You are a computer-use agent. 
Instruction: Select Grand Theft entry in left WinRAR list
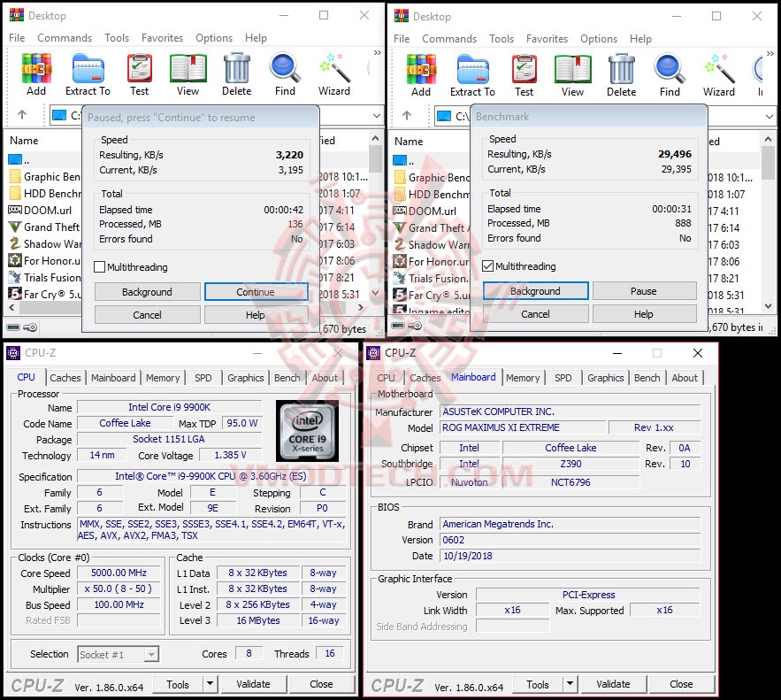[x=44, y=227]
